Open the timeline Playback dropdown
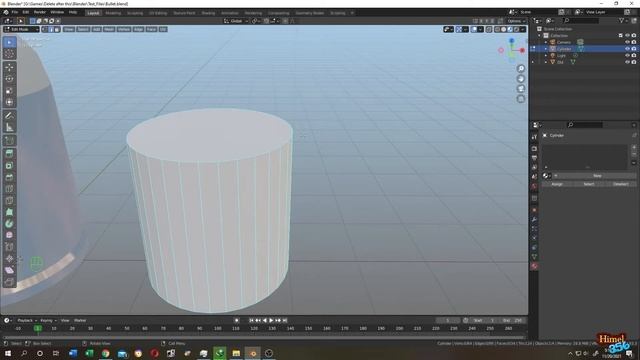Viewport: 640px width, 360px height. (x=27, y=320)
